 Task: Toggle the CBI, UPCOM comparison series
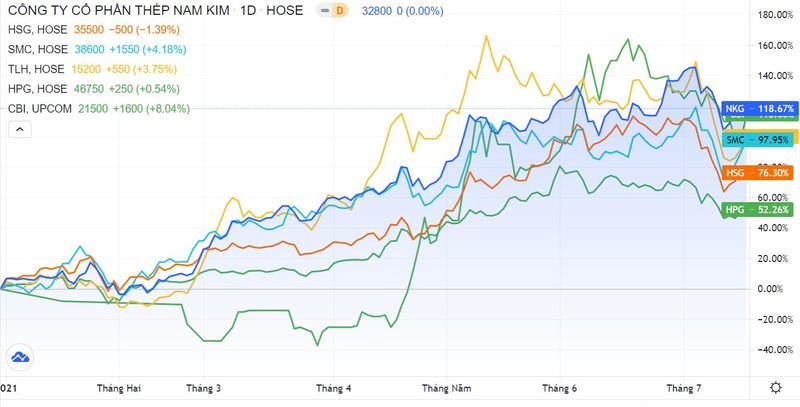click(x=38, y=106)
